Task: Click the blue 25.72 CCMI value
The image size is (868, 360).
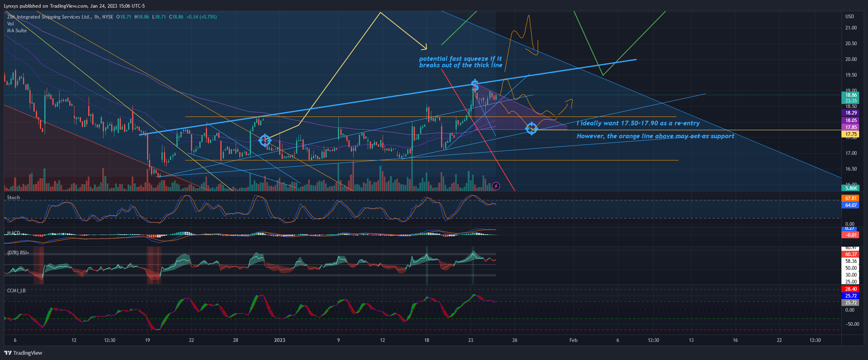Action: 851,296
